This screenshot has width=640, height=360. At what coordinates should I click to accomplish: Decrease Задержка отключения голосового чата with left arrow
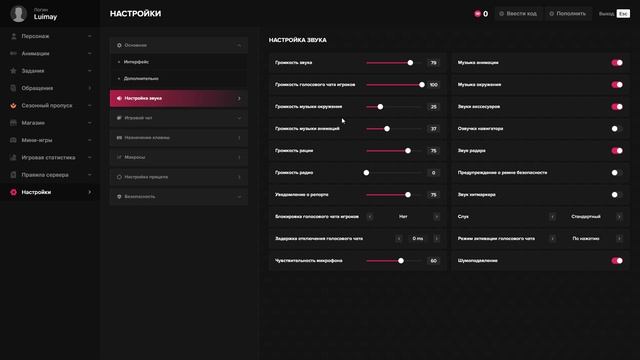click(x=399, y=239)
